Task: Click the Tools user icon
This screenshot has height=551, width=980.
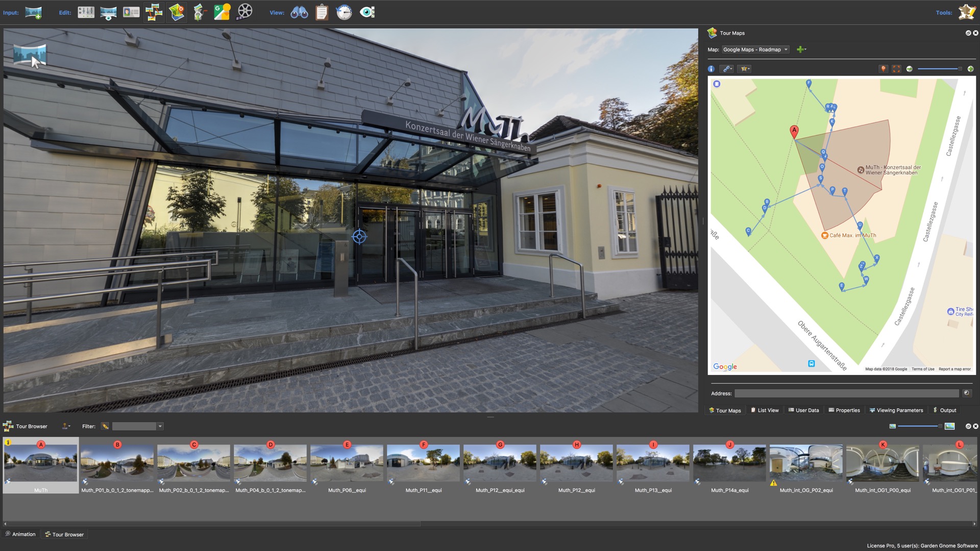Action: (967, 11)
